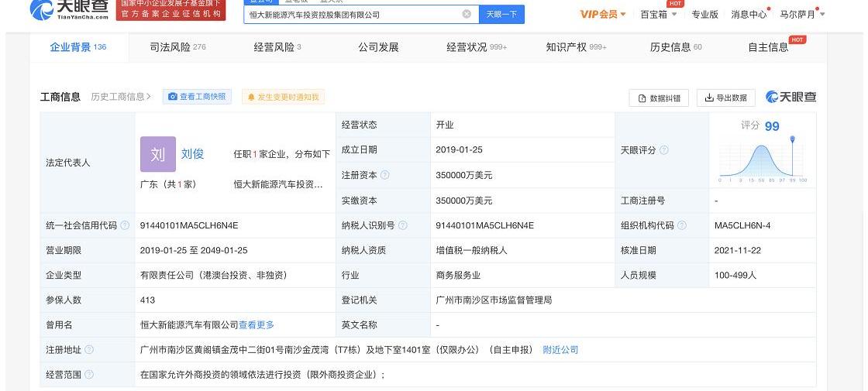Switch to the 企业背景 tab

(x=78, y=47)
